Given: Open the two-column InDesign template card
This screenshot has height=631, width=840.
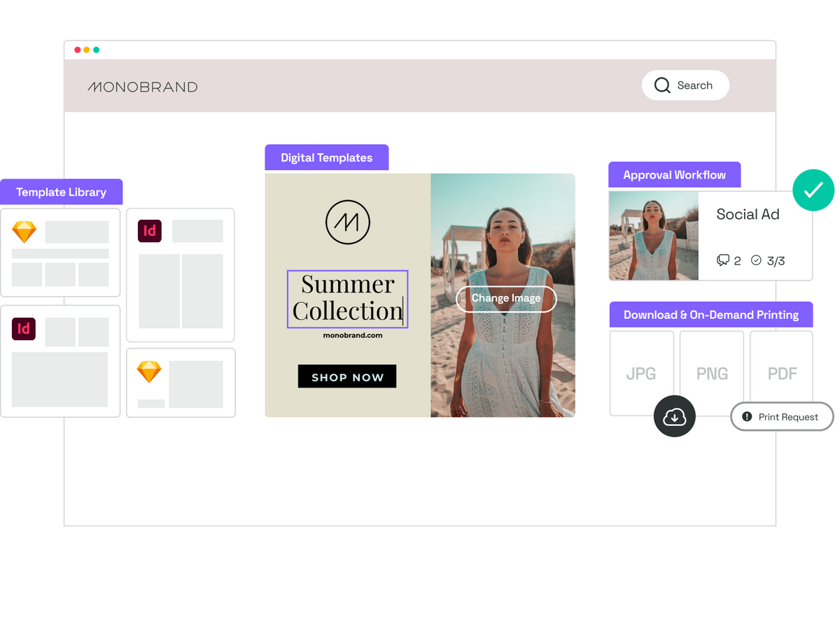Looking at the screenshot, I should [181, 275].
